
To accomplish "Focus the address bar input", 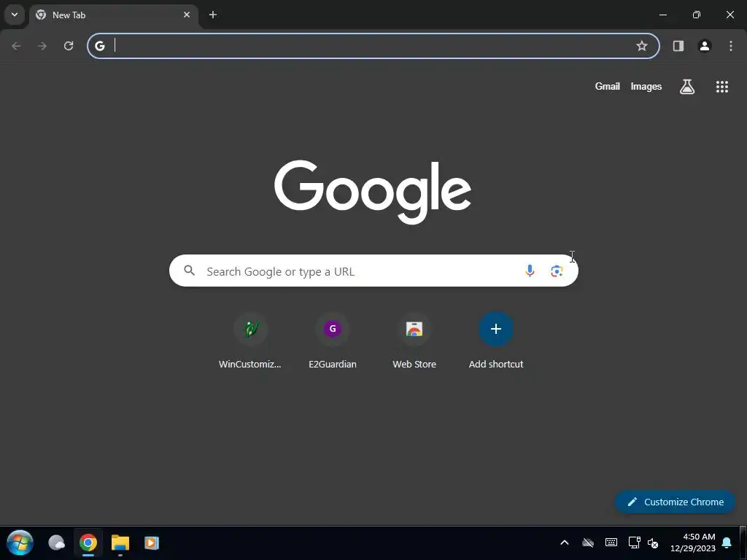I will (371, 46).
